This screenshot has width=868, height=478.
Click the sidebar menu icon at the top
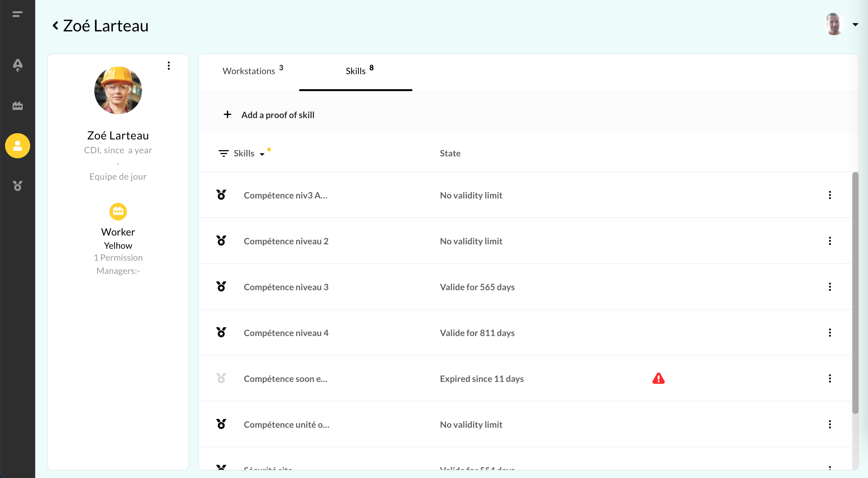tap(17, 14)
